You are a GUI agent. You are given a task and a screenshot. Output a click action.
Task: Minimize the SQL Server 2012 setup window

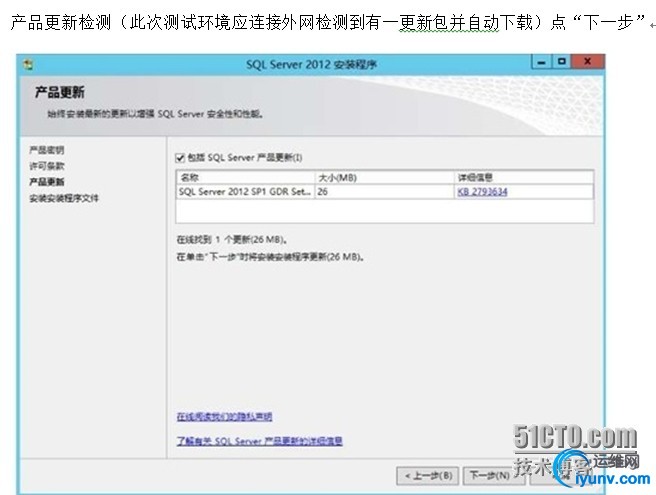click(x=541, y=62)
